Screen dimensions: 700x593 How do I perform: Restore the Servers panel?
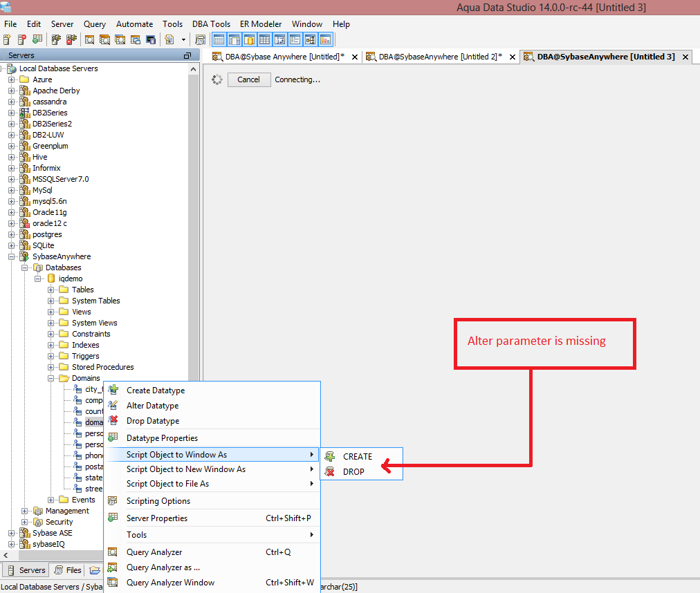pyautogui.click(x=187, y=55)
